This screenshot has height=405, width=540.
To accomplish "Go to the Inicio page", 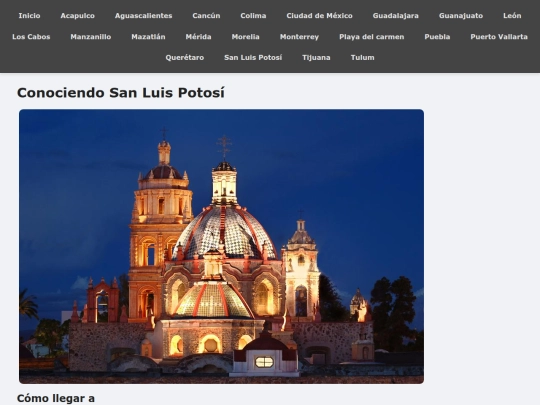I will [29, 16].
